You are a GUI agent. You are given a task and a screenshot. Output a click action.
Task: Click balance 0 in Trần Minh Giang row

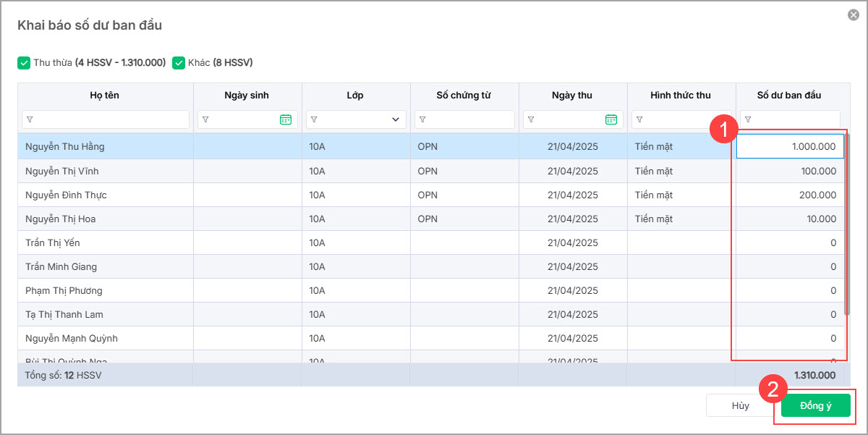833,266
